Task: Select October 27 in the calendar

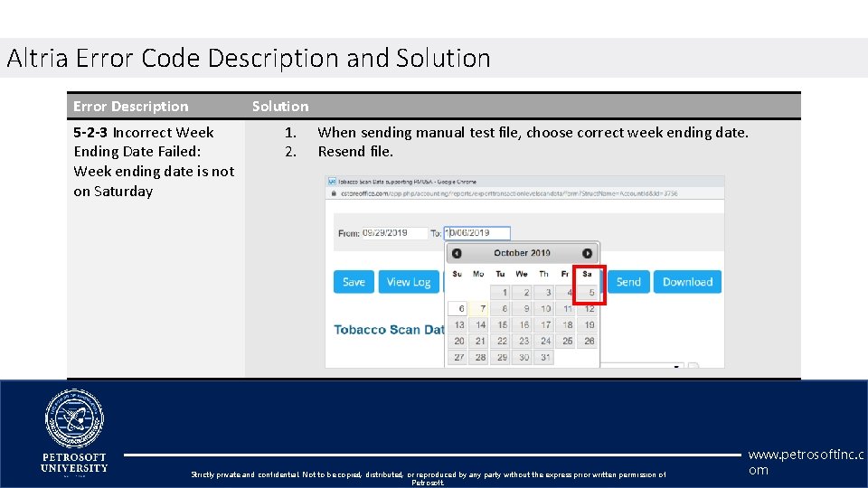Action: [458, 358]
